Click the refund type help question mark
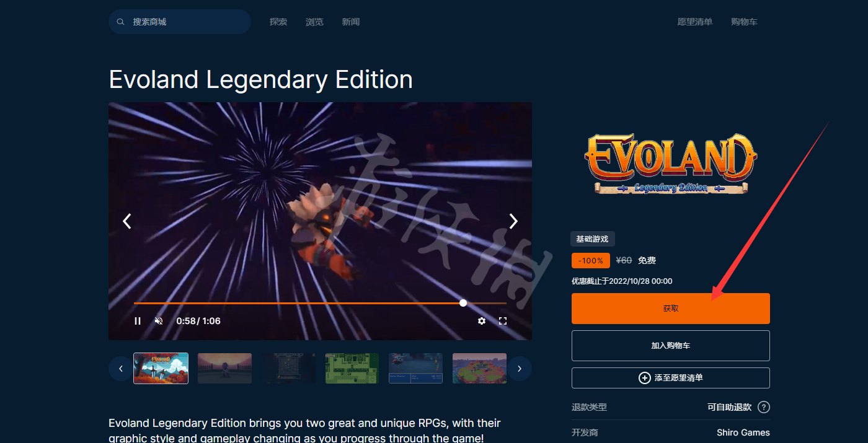 [x=764, y=407]
